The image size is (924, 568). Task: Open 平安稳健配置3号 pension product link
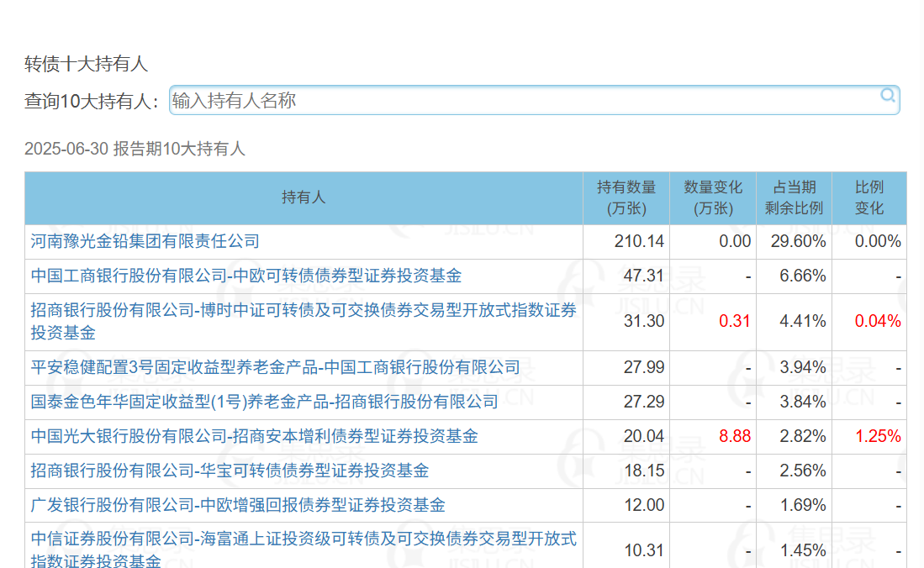point(275,368)
